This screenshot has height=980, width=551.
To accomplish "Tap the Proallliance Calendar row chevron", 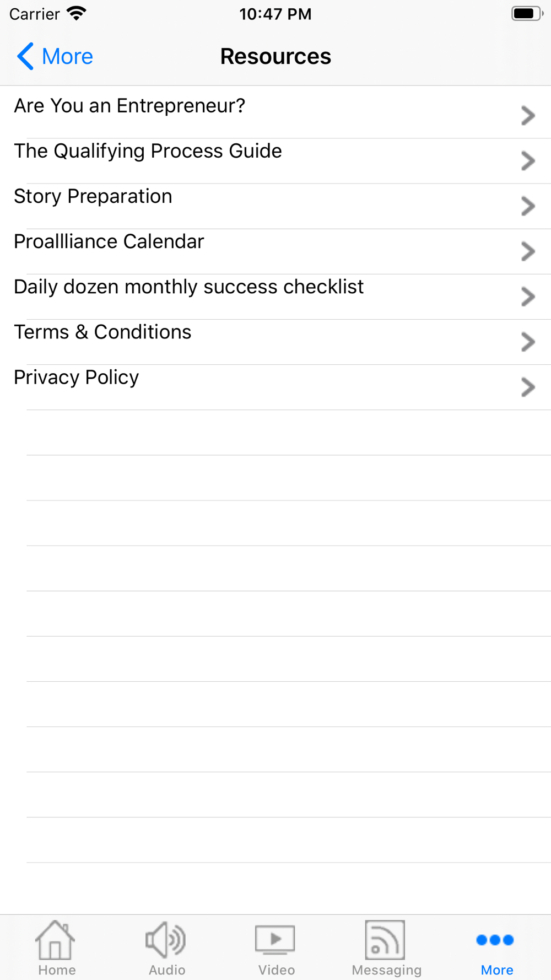I will pos(528,251).
